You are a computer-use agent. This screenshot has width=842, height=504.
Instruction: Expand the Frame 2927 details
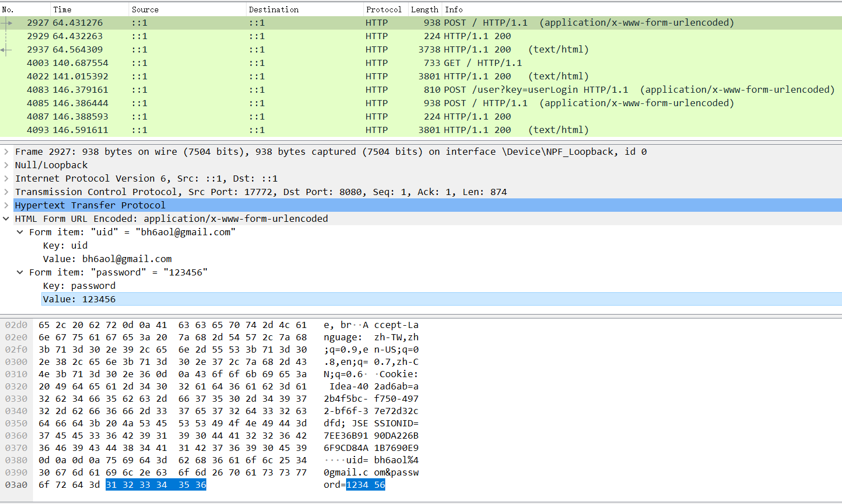point(6,151)
